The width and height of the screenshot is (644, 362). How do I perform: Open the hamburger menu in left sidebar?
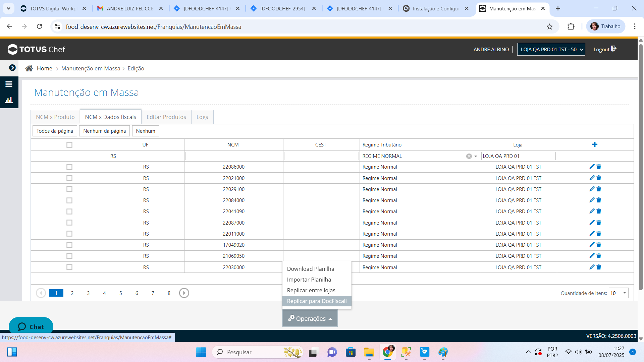[x=9, y=84]
